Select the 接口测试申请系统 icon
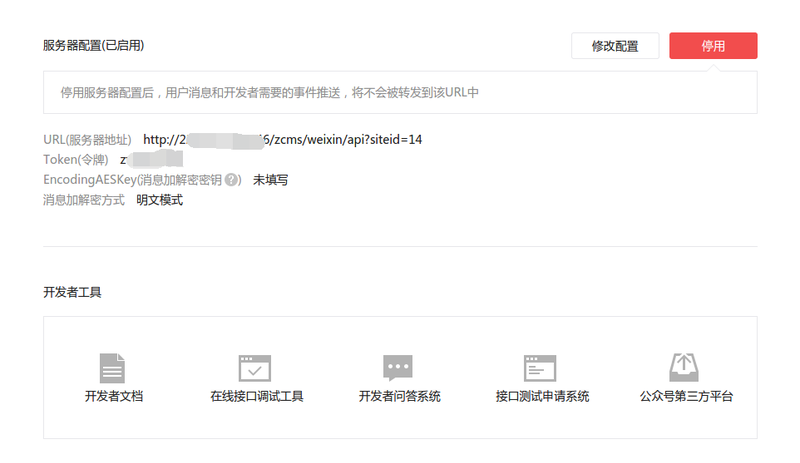Screen dimensions: 800x463 [x=540, y=368]
